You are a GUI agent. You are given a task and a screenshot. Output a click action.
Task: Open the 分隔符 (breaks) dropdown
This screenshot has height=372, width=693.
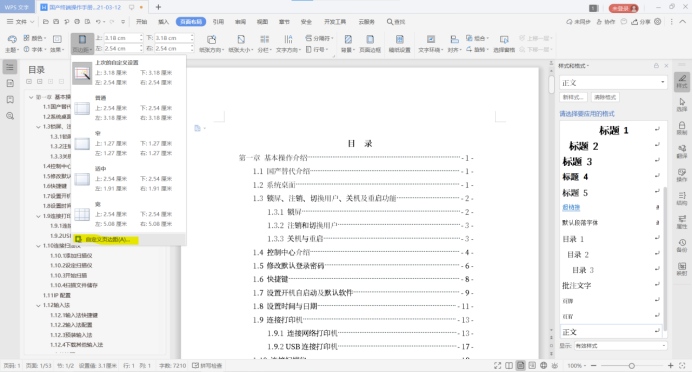point(319,38)
